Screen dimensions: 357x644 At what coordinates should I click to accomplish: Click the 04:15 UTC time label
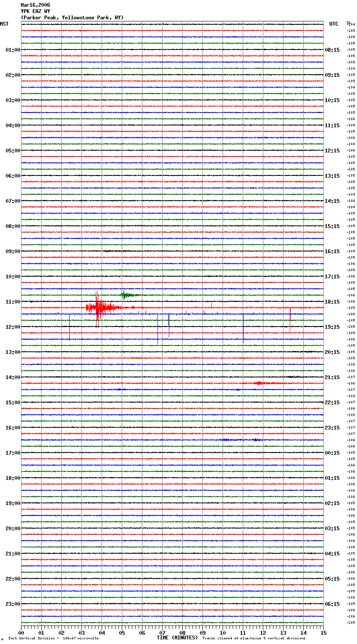[x=332, y=554]
